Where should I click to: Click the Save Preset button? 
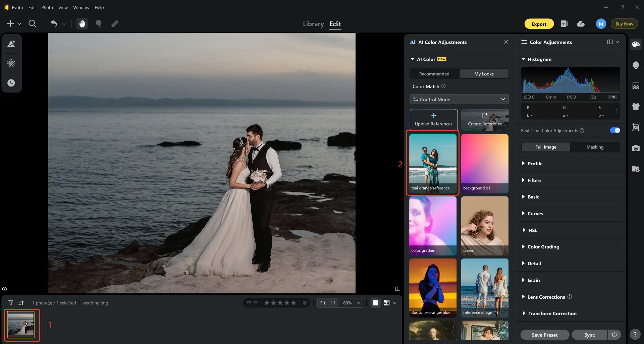point(544,335)
